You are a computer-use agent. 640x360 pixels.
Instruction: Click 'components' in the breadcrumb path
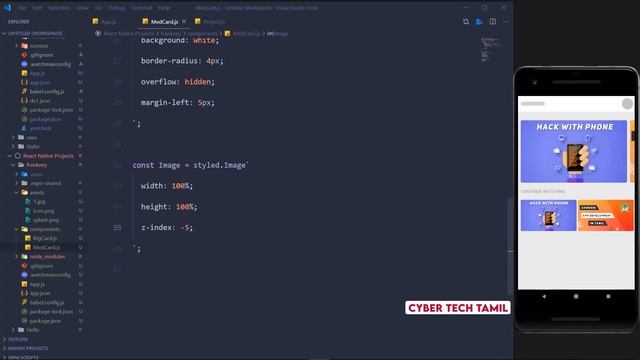pos(202,33)
